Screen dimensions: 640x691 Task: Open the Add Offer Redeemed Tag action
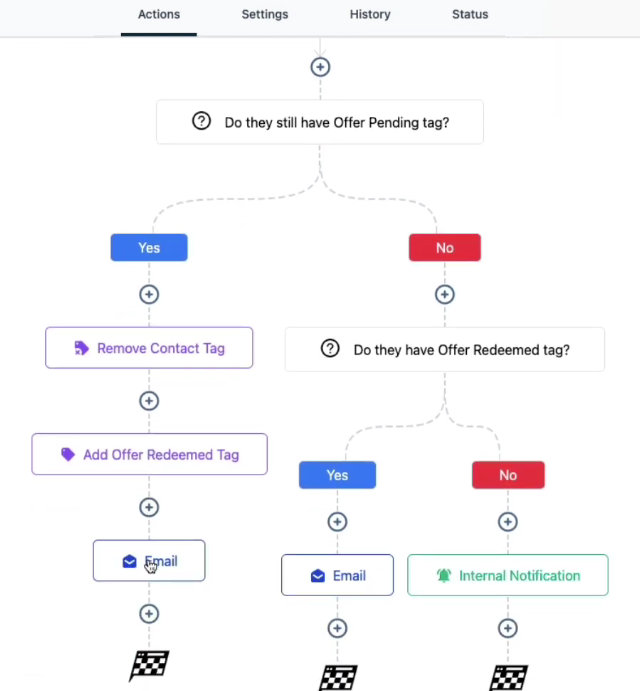pos(149,454)
